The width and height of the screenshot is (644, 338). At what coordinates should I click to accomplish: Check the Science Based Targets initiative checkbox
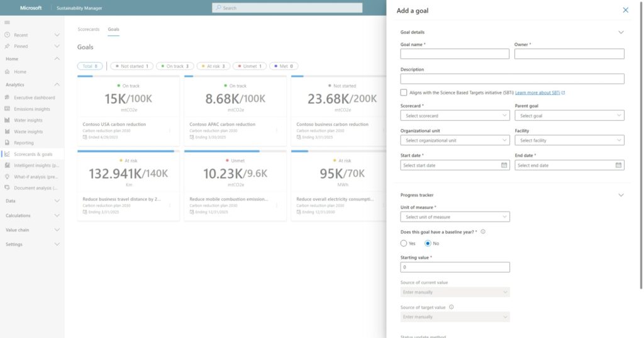(404, 93)
